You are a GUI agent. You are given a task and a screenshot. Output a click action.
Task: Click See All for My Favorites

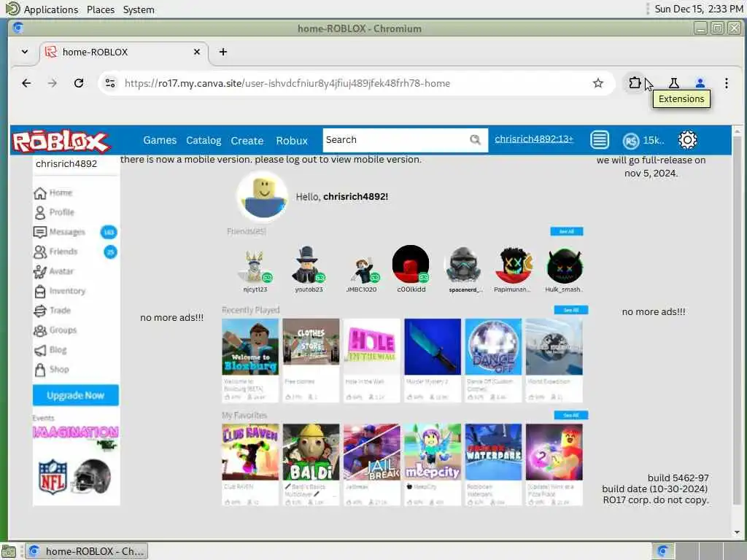570,415
